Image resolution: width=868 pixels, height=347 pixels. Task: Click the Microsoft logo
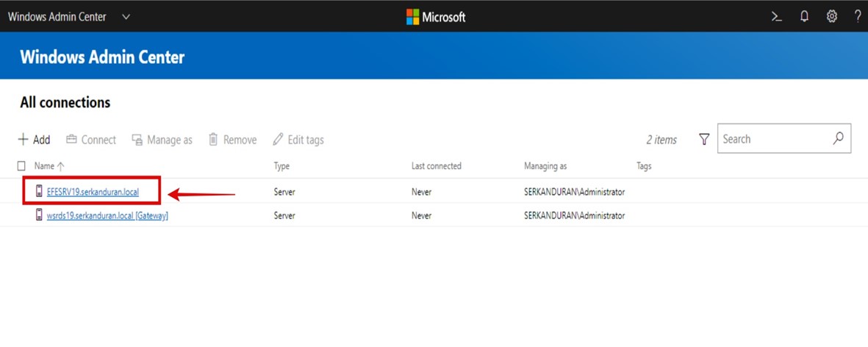click(436, 17)
